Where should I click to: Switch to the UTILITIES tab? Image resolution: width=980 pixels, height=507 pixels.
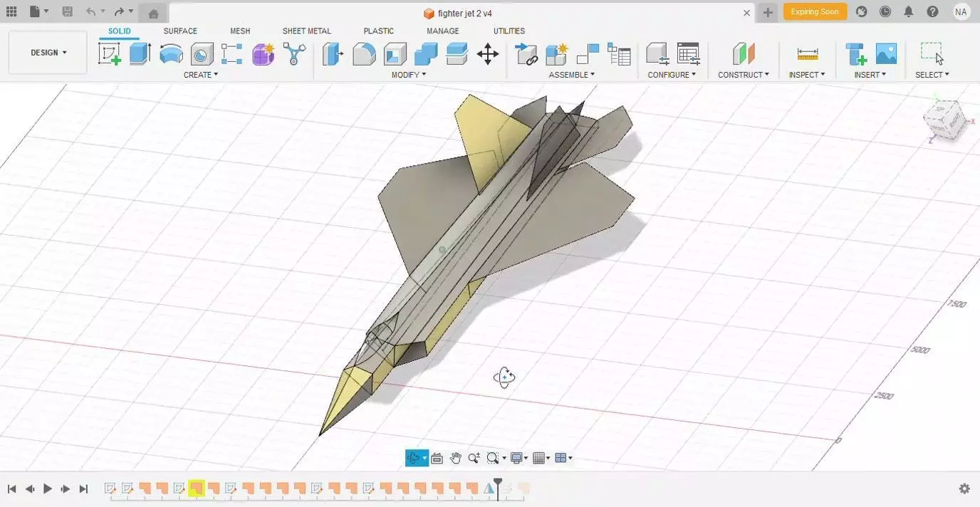tap(509, 31)
